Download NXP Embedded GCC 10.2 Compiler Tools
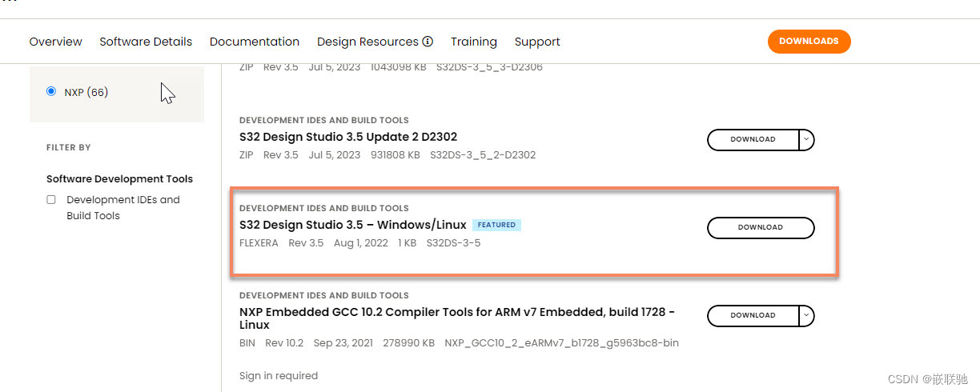980x392 pixels. [x=753, y=315]
